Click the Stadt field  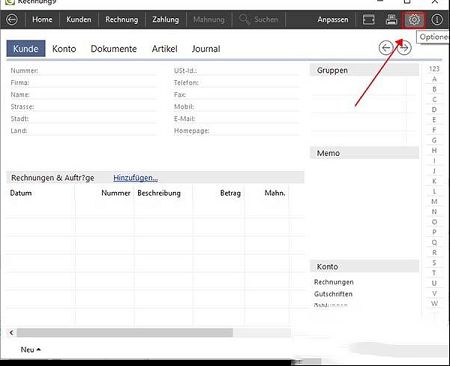[83, 119]
